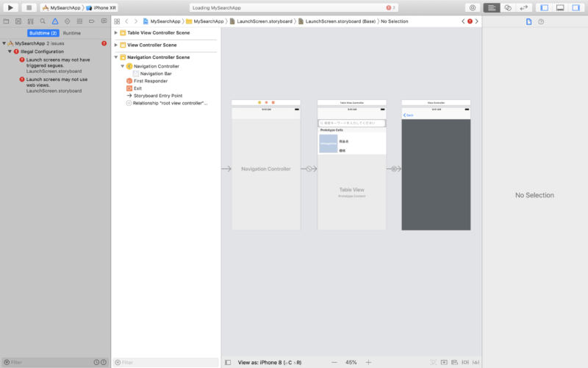Toggle the navigator panel visibility

point(544,7)
